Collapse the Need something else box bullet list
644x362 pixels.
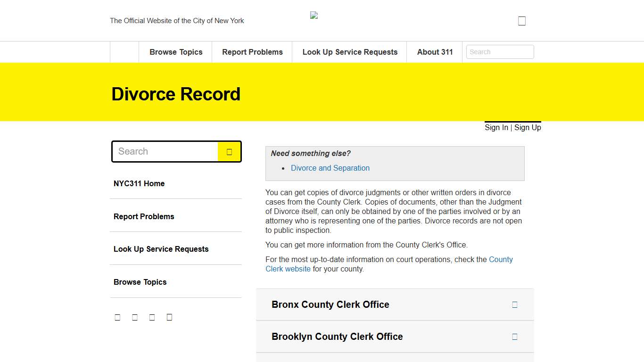310,153
